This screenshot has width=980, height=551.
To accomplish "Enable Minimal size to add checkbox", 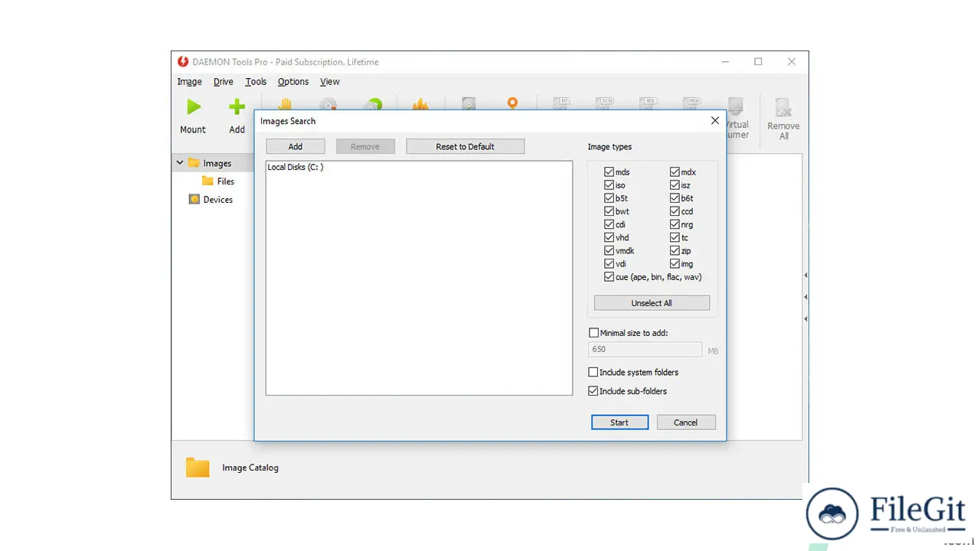I will [593, 333].
